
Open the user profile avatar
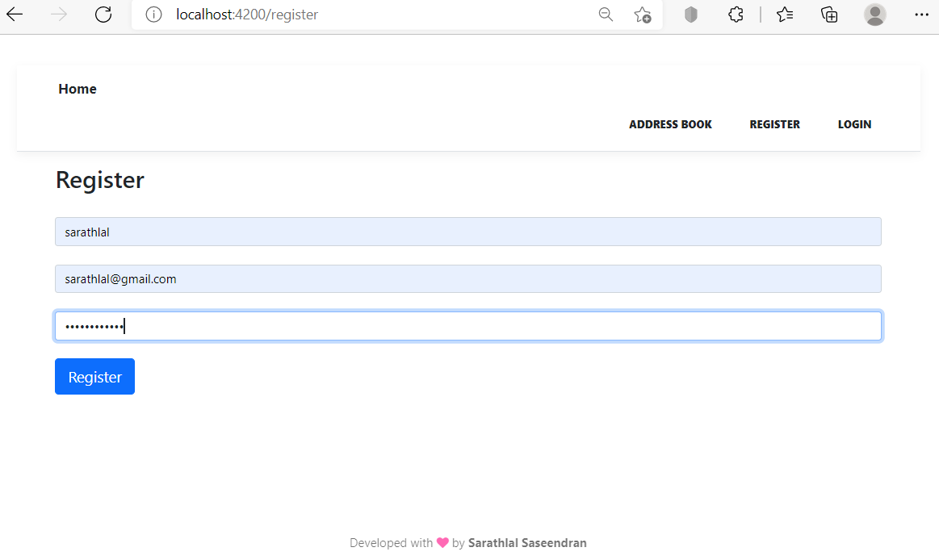click(x=874, y=15)
